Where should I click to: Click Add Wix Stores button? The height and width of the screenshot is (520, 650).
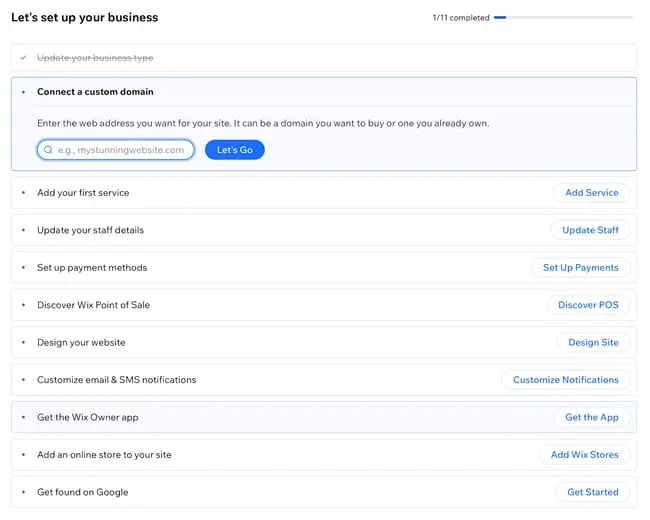[x=584, y=455]
